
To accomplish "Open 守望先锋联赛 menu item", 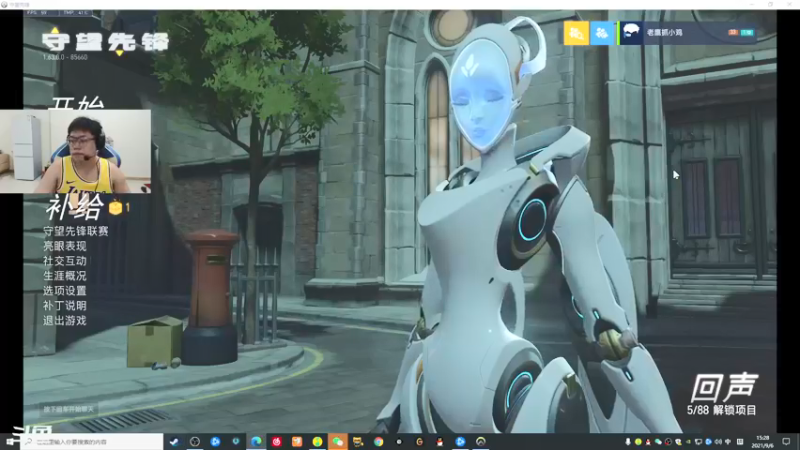I will (76, 231).
